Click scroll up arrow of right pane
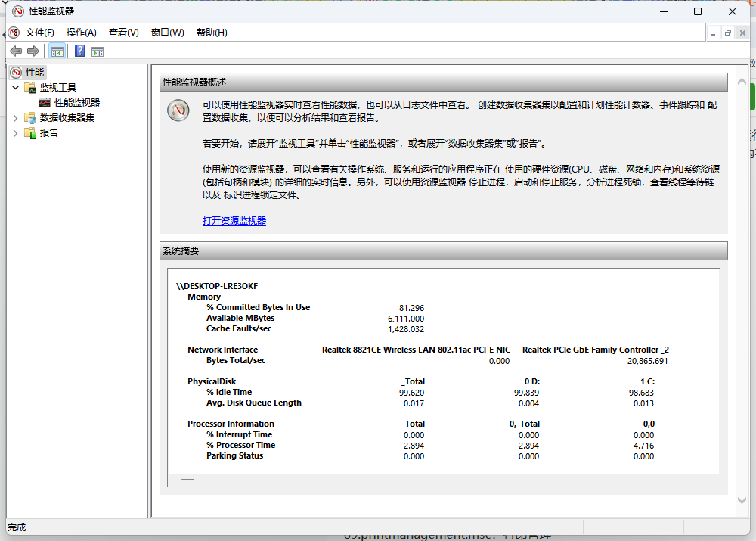The height and width of the screenshot is (541, 756). coord(742,82)
